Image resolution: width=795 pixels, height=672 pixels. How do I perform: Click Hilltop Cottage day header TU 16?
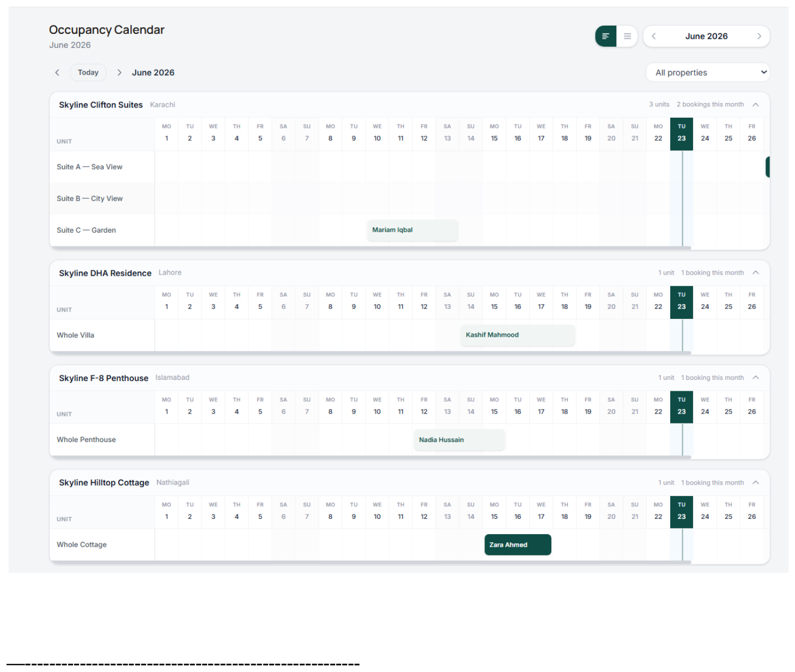click(518, 511)
